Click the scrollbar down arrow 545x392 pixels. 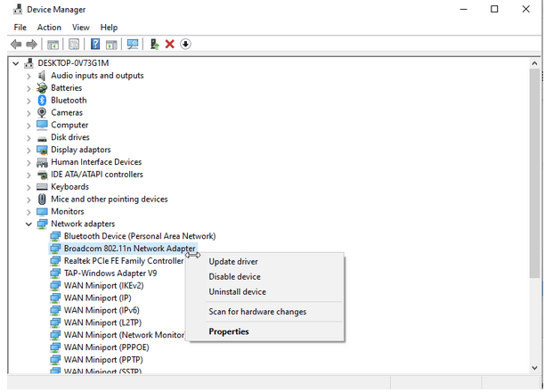534,368
